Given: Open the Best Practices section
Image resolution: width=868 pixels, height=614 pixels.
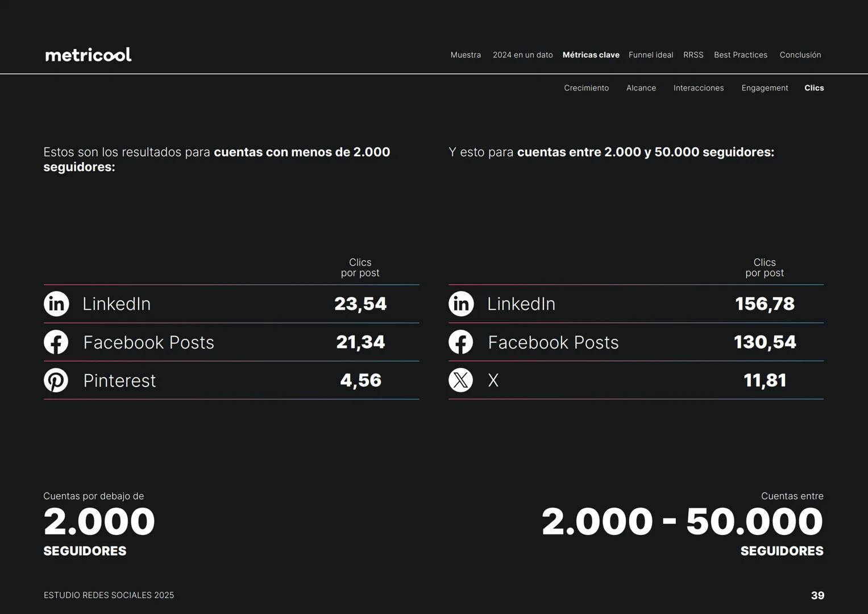Looking at the screenshot, I should point(740,55).
